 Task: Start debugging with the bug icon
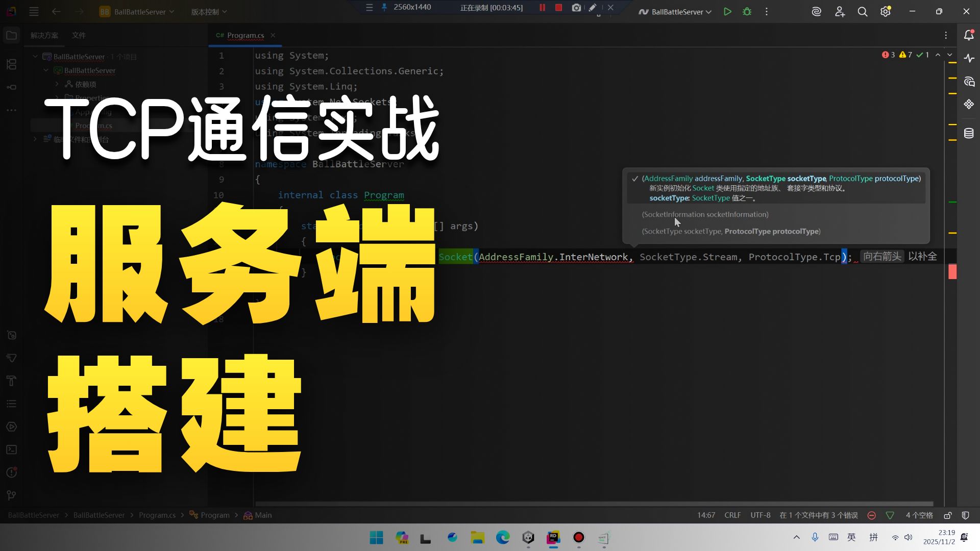pos(747,11)
